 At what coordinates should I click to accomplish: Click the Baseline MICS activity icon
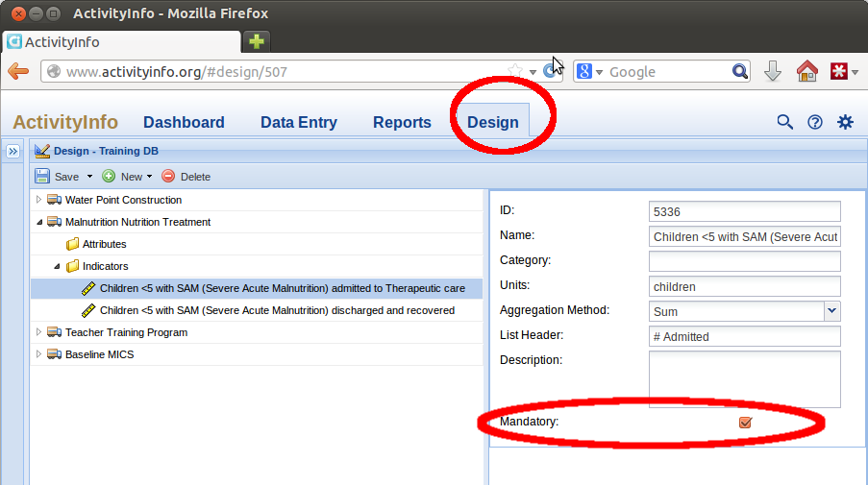tap(54, 354)
